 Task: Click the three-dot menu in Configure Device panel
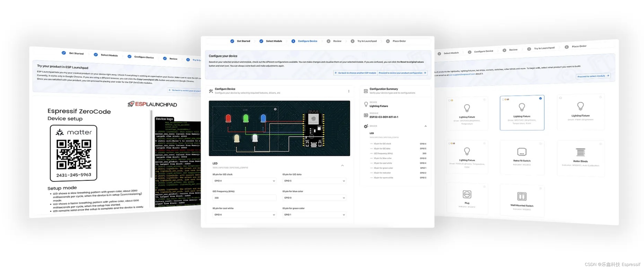click(349, 91)
